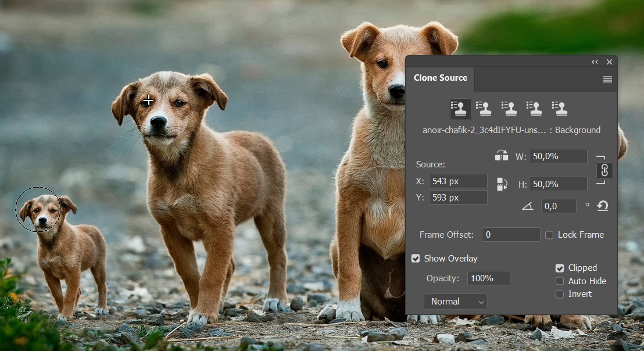
Task: Click the Flip Vertical icon
Action: (x=502, y=184)
